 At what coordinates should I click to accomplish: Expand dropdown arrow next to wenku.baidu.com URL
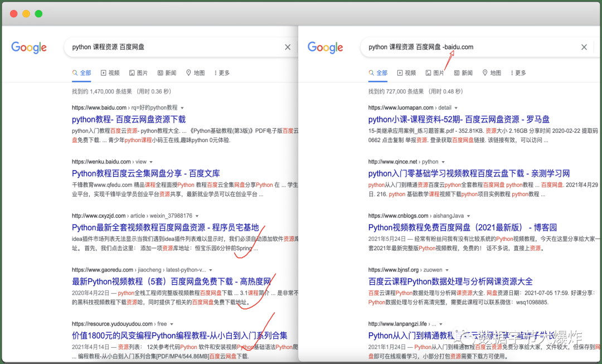(x=151, y=162)
